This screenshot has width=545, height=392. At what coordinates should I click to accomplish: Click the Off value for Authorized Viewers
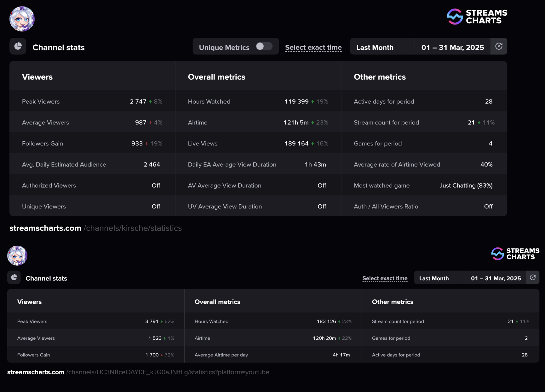[x=156, y=185]
